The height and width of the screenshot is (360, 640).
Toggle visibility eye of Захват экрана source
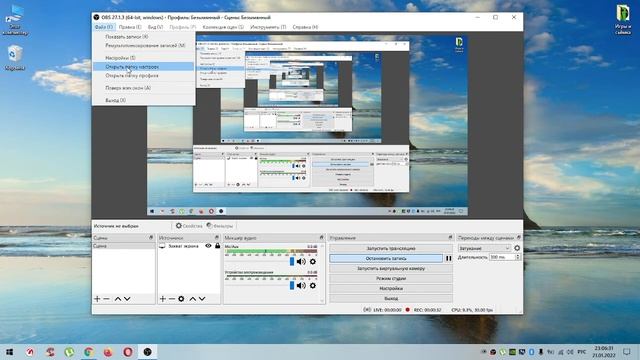[208, 246]
